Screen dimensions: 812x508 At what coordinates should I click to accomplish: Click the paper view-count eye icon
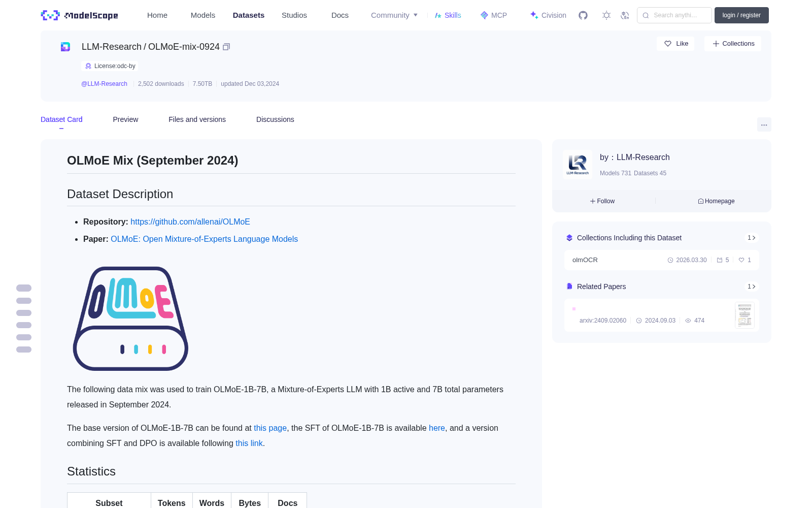coord(688,321)
